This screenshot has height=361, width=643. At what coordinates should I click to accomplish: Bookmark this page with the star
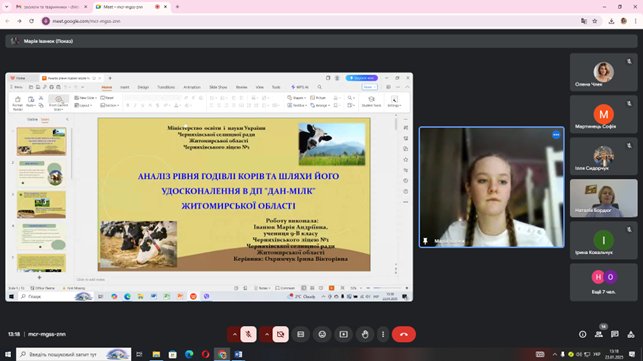595,21
